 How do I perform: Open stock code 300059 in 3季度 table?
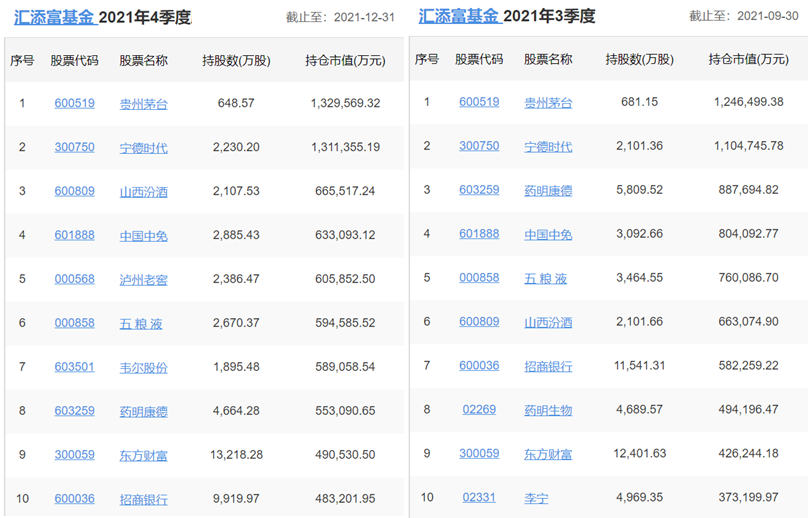pyautogui.click(x=479, y=454)
